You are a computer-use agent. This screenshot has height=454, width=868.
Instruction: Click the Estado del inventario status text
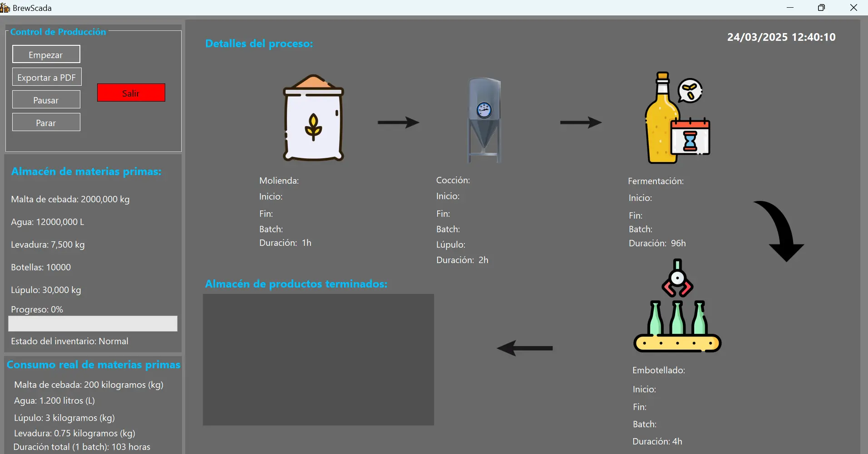69,341
